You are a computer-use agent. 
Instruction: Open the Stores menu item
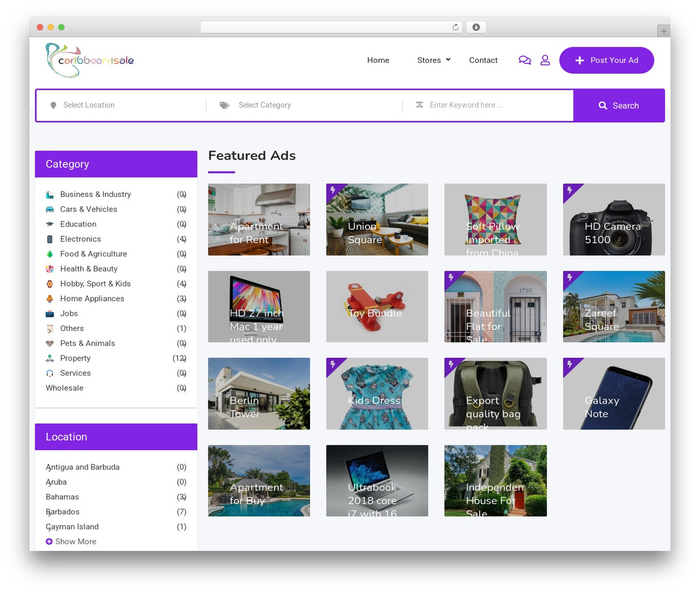click(429, 60)
